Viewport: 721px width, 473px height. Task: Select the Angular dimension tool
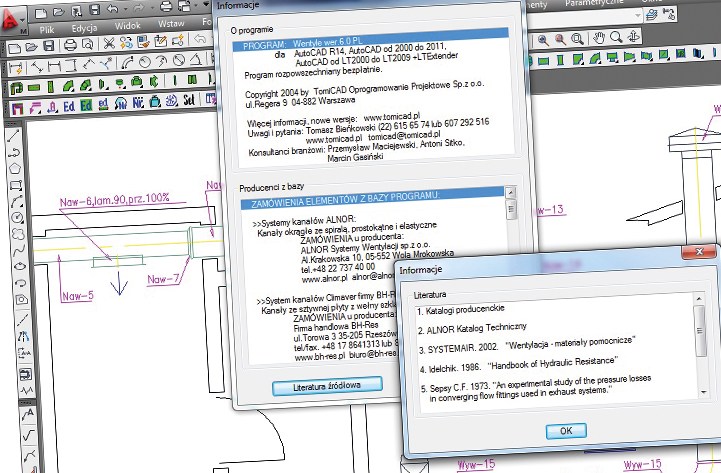point(196,59)
